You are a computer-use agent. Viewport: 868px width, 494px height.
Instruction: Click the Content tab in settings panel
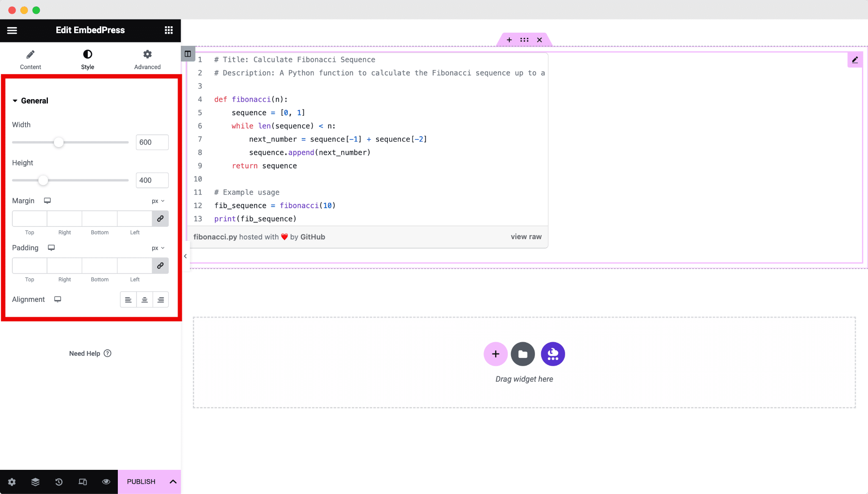[31, 59]
